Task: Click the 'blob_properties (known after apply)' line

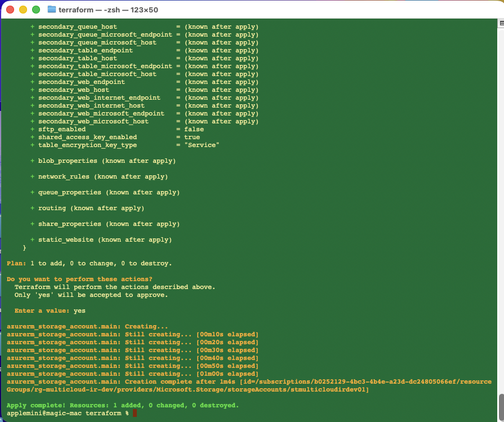Action: pos(103,161)
